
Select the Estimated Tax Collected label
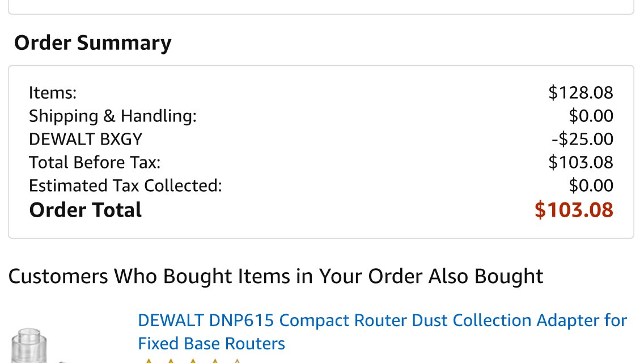tap(125, 186)
